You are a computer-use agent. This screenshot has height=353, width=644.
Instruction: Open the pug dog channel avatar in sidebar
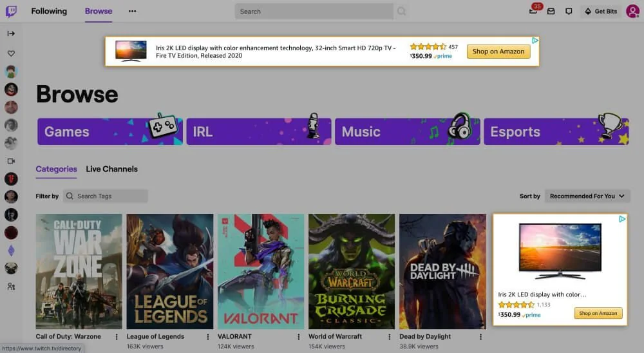[11, 269]
